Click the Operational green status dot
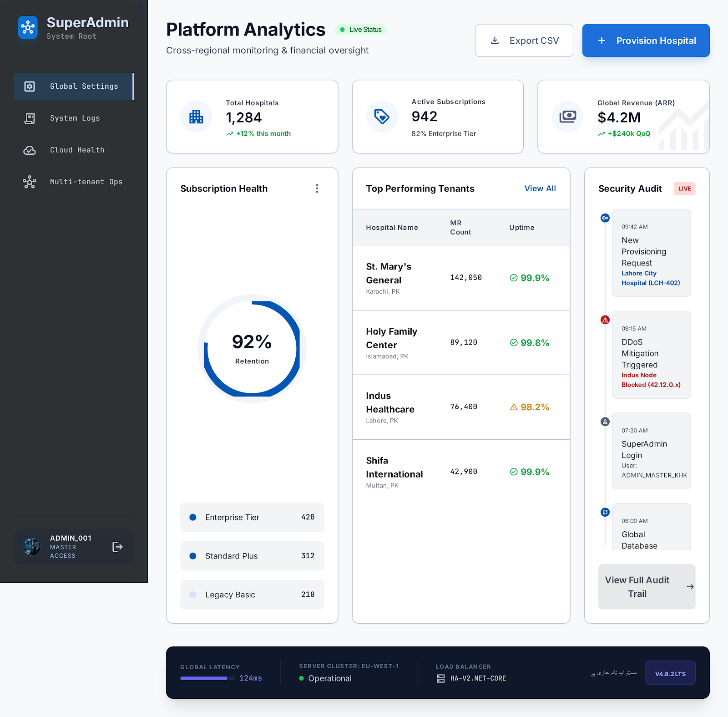Viewport: 728px width, 717px height. (x=301, y=678)
